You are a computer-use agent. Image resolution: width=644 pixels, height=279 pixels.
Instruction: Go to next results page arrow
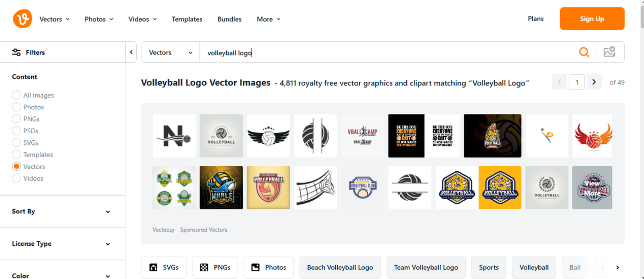(594, 82)
